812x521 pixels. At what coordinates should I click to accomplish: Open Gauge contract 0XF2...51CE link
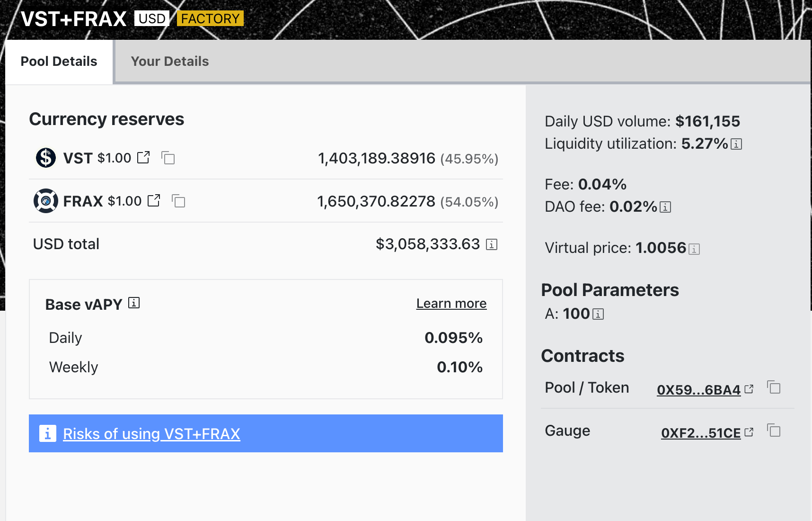[x=700, y=433]
